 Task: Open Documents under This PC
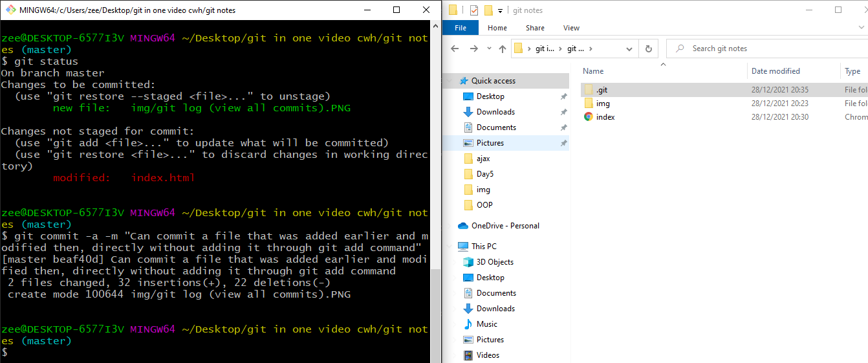point(496,293)
